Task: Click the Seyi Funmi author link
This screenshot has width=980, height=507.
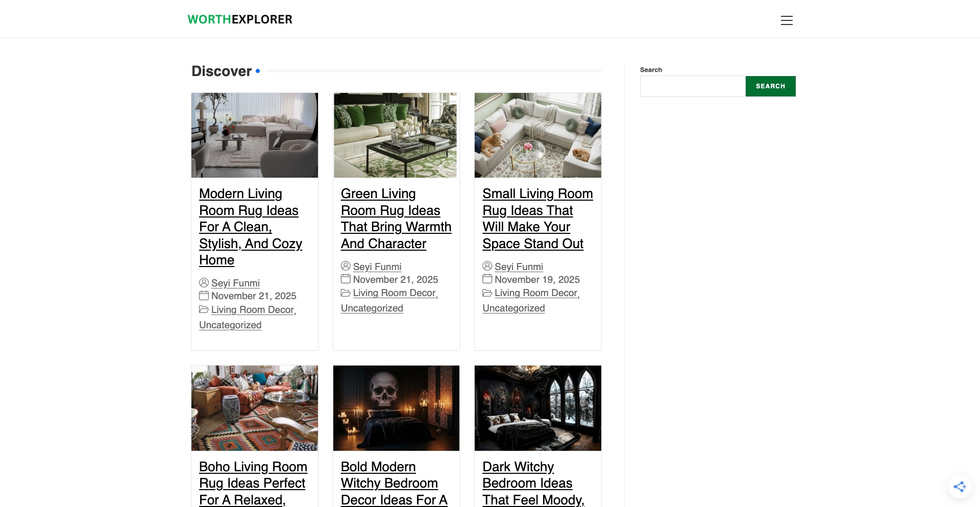Action: coord(235,283)
